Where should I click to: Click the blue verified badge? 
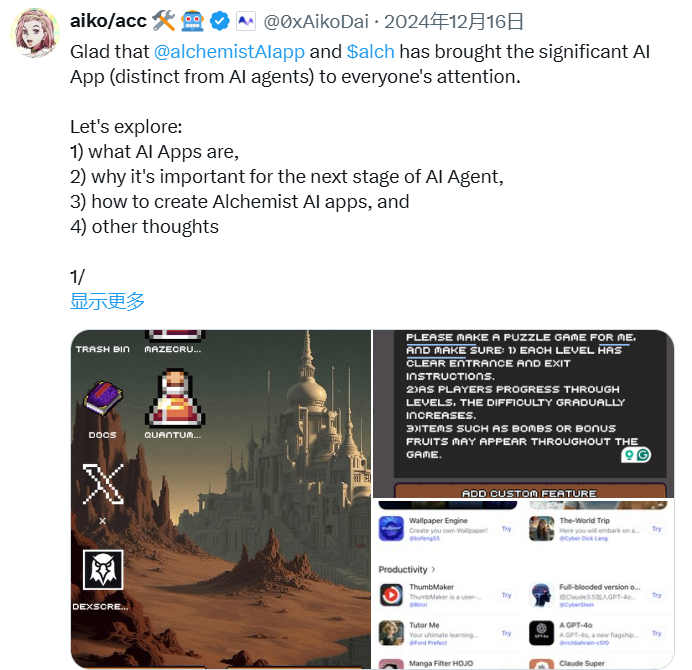219,21
